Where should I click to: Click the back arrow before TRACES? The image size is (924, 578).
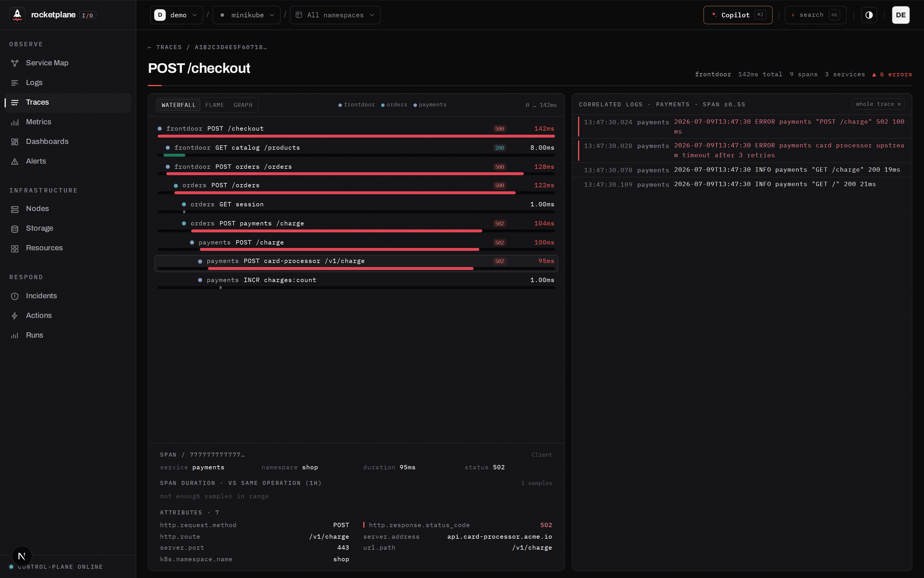click(150, 47)
